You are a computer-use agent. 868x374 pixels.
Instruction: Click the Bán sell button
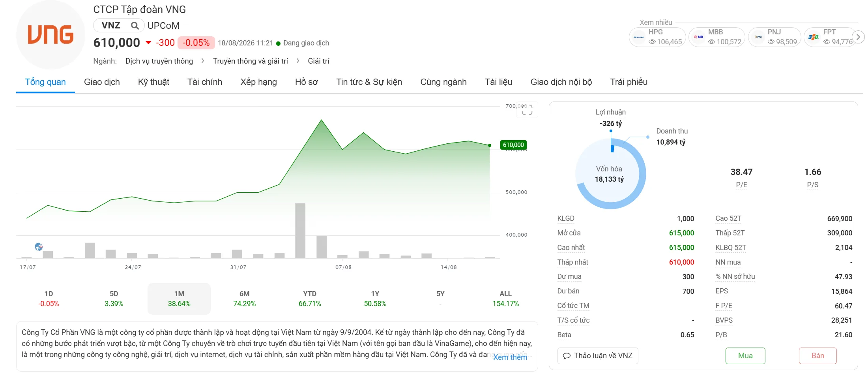(x=817, y=356)
